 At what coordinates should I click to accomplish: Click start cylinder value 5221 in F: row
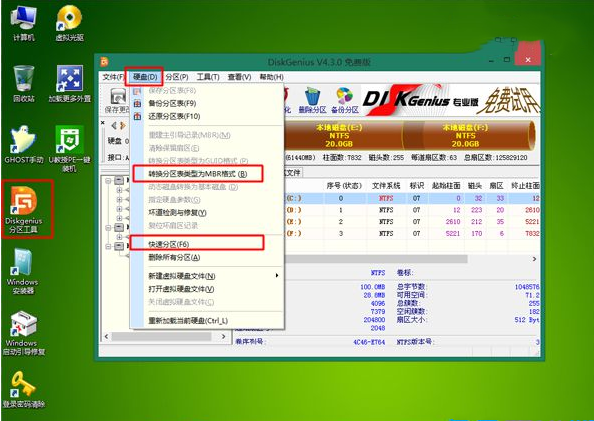click(x=453, y=233)
